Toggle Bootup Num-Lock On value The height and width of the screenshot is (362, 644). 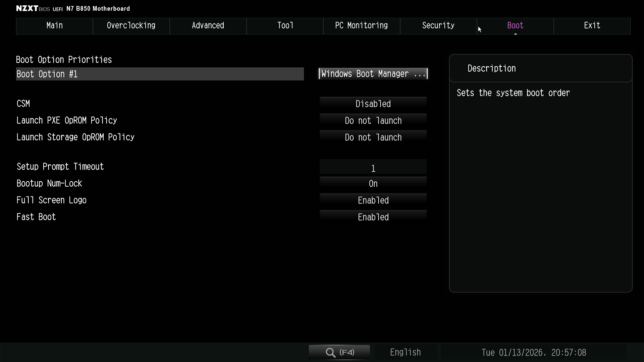coord(373,184)
